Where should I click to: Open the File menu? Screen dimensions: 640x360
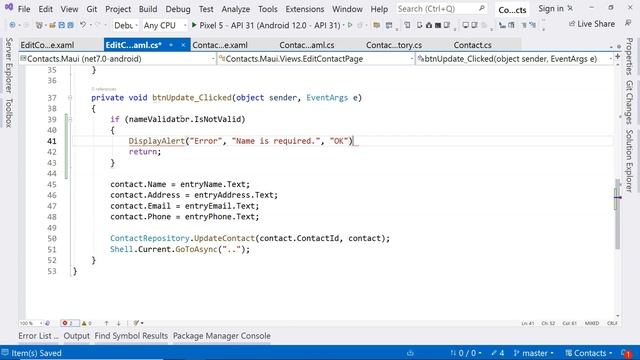(x=24, y=9)
